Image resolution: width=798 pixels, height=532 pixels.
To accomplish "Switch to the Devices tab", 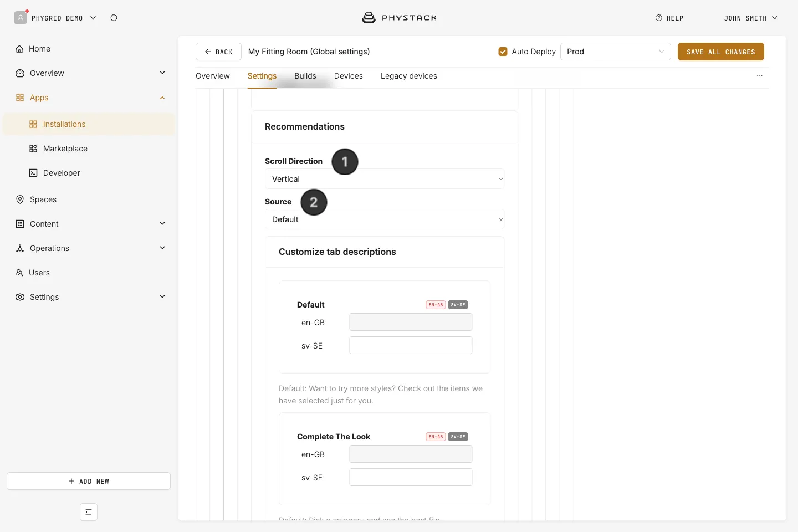I will click(349, 76).
